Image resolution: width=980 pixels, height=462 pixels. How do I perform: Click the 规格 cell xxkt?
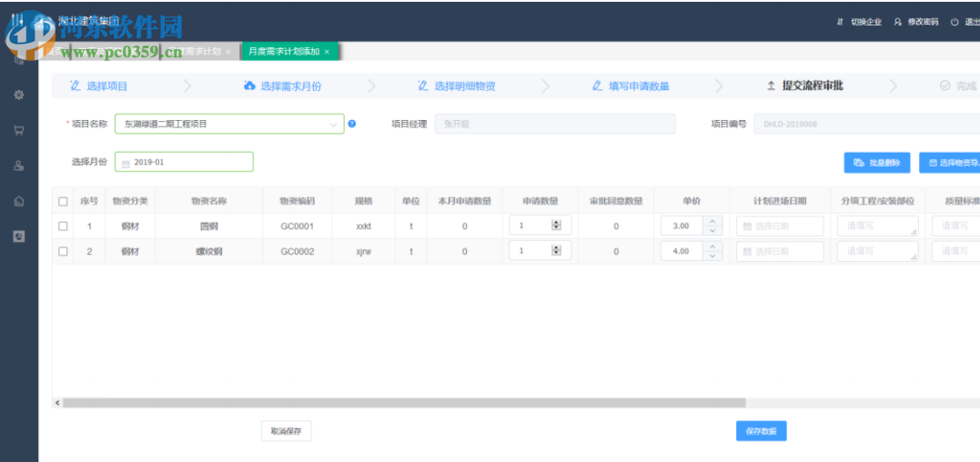[364, 226]
